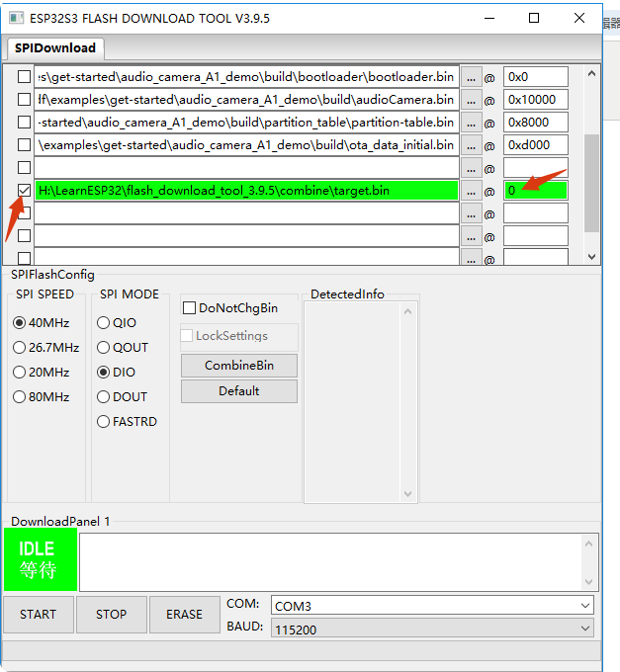Click the 0x0 address field

coord(536,77)
